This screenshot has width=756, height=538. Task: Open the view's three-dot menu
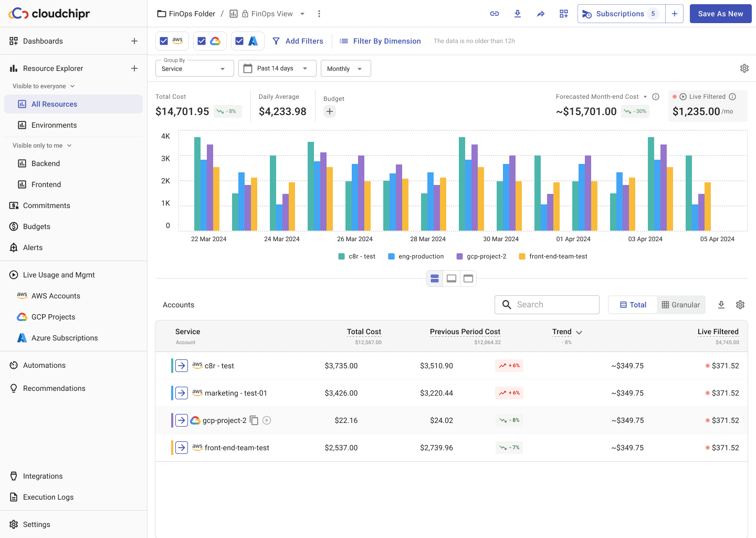(319, 14)
